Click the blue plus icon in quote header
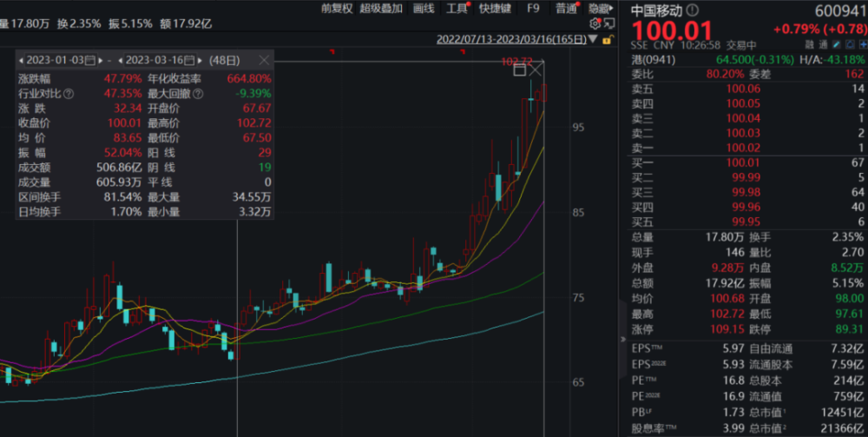Screen dimensions: 868x437 coord(863,44)
